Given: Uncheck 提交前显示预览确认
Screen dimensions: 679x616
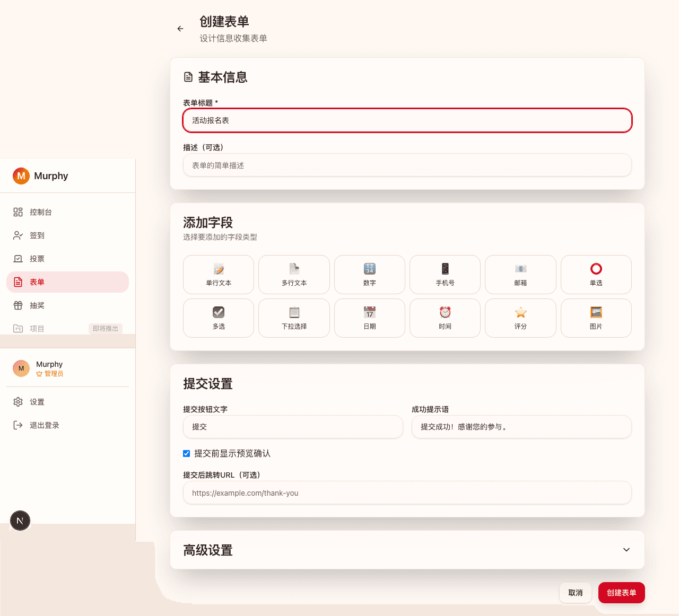Looking at the screenshot, I should (186, 453).
